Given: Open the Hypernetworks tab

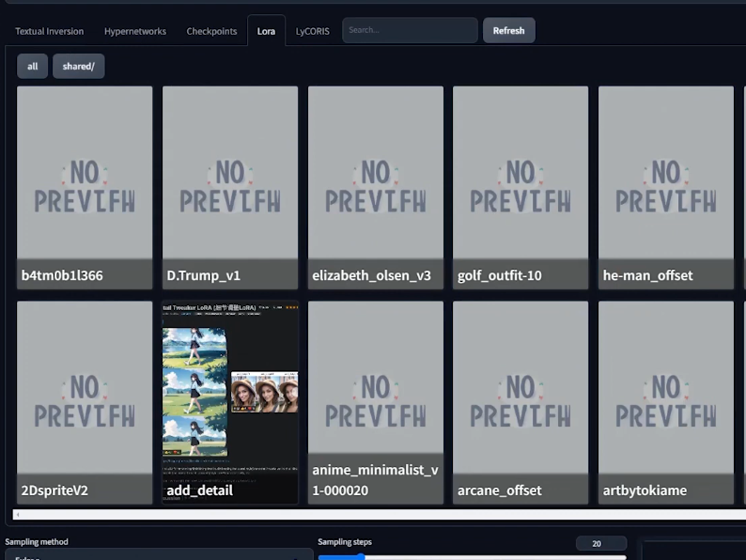Looking at the screenshot, I should (135, 31).
